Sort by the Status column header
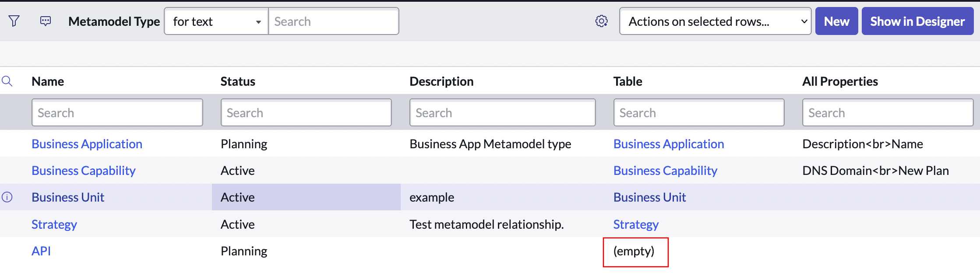This screenshot has height=279, width=980. 238,81
